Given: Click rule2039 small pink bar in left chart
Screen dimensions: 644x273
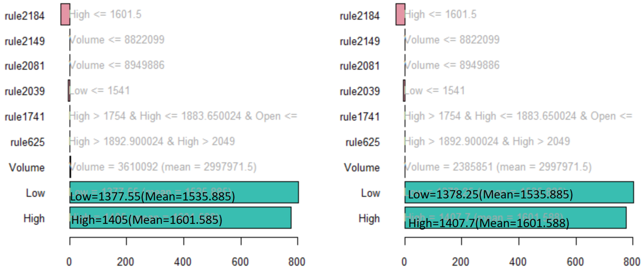Looking at the screenshot, I should (69, 91).
